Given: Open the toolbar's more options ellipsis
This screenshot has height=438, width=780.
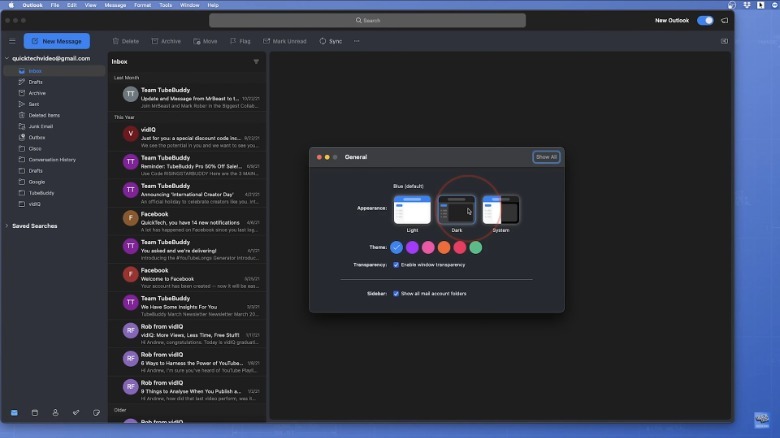Looking at the screenshot, I should 356,41.
